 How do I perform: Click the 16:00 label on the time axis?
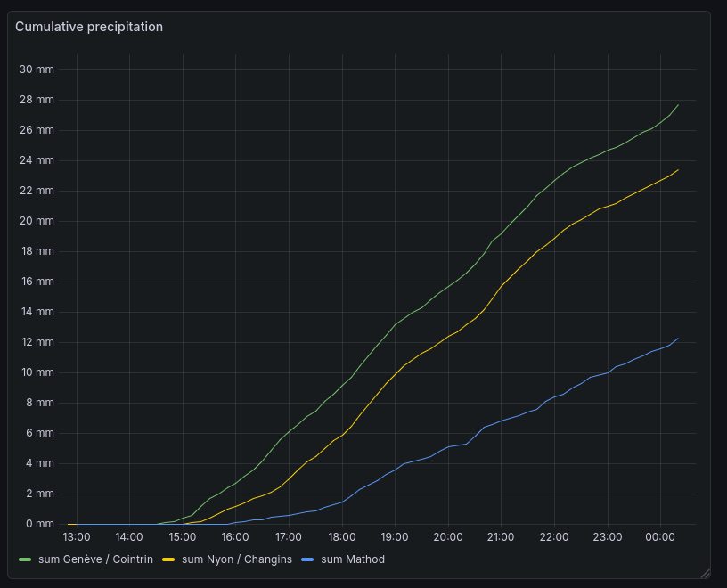point(235,537)
